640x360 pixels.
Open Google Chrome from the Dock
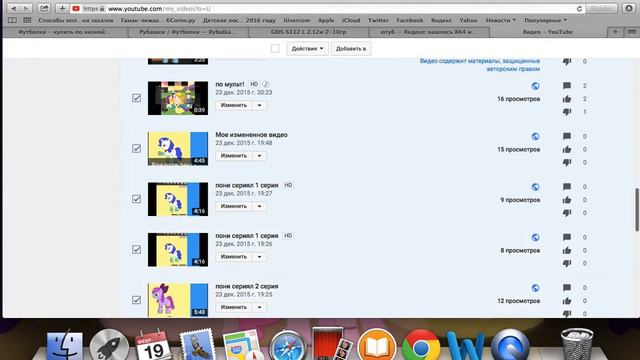tap(421, 346)
